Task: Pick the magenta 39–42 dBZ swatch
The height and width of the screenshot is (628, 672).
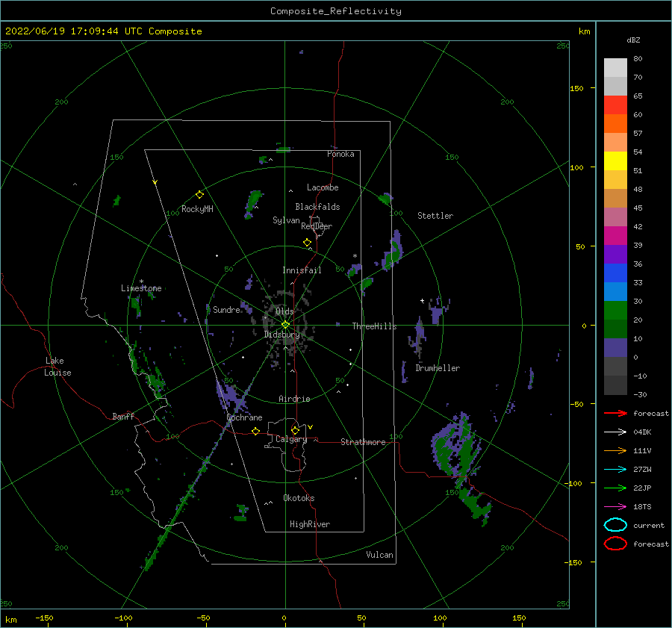Action: point(615,236)
